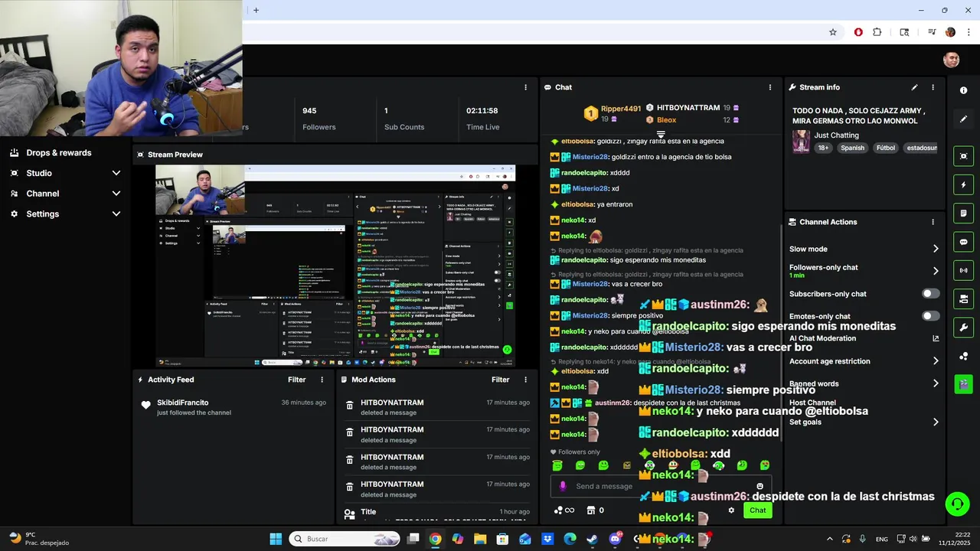Open the Activity Feed Filter dropdown

(296, 380)
